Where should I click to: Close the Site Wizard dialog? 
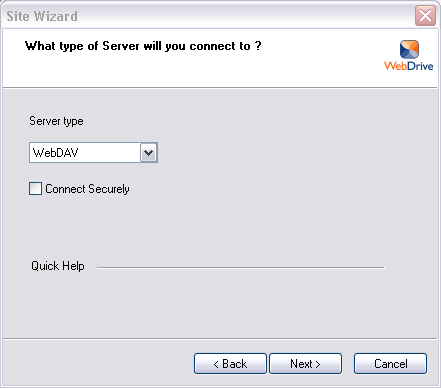pyautogui.click(x=425, y=15)
